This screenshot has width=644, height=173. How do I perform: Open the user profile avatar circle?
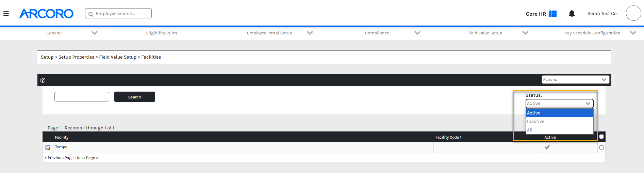(633, 13)
